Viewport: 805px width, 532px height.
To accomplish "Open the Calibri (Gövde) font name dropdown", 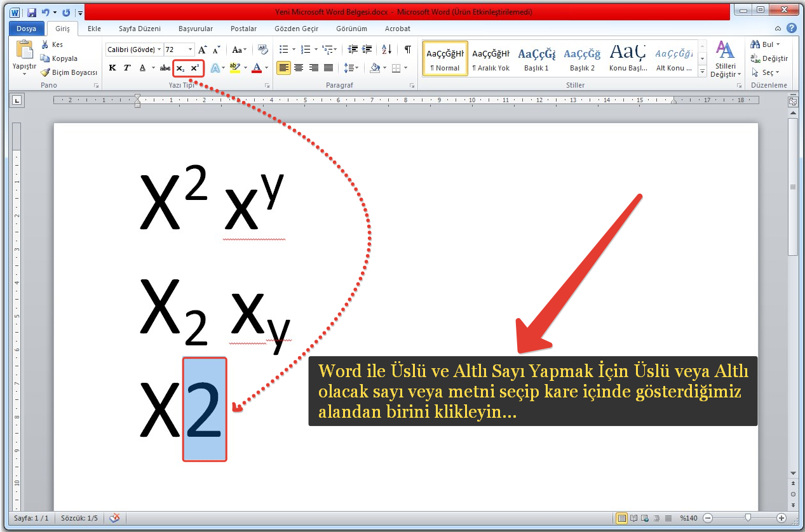I will pos(159,50).
